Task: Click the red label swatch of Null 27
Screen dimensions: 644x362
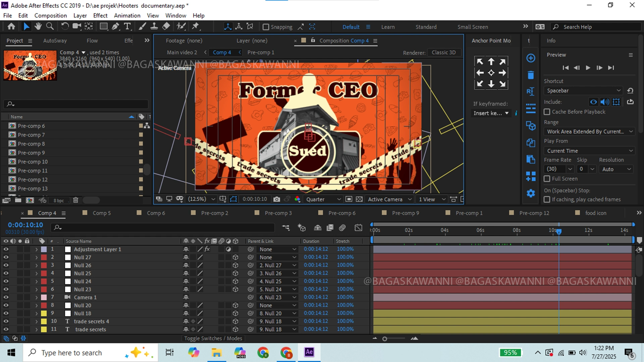Action: (44, 257)
